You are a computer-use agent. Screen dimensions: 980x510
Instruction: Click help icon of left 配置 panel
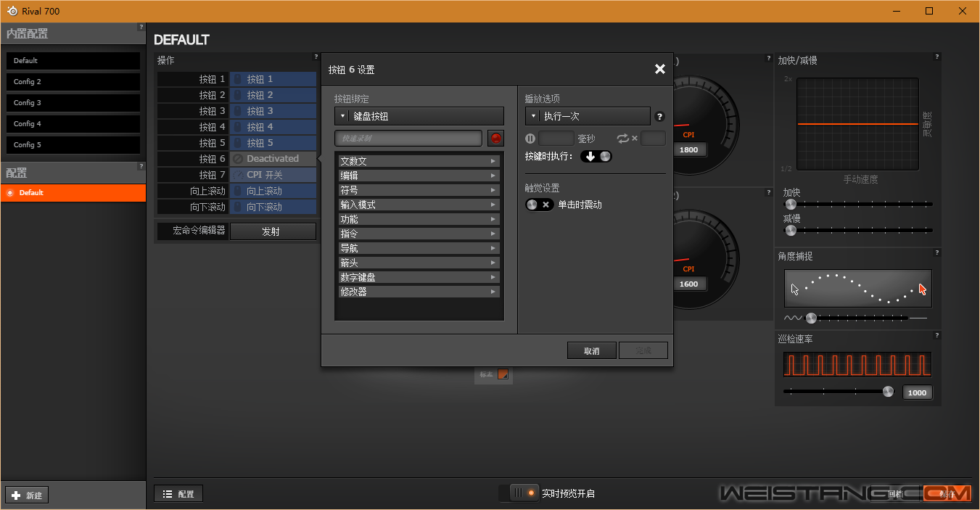pos(141,166)
